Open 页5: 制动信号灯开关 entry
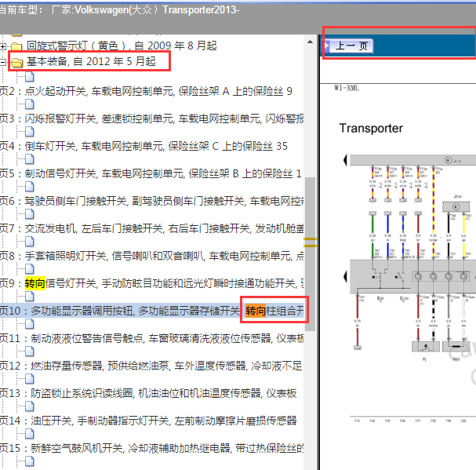 pos(151,173)
